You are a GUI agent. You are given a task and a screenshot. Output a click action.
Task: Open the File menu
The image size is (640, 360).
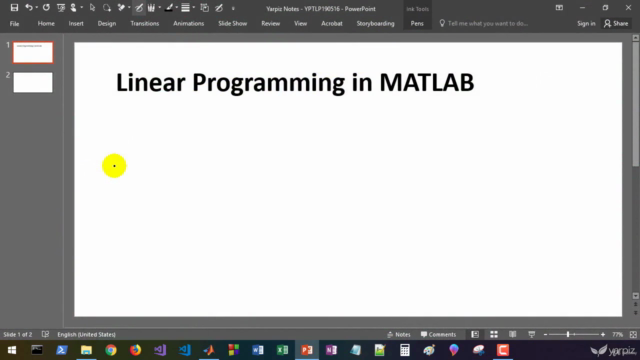[x=14, y=24]
